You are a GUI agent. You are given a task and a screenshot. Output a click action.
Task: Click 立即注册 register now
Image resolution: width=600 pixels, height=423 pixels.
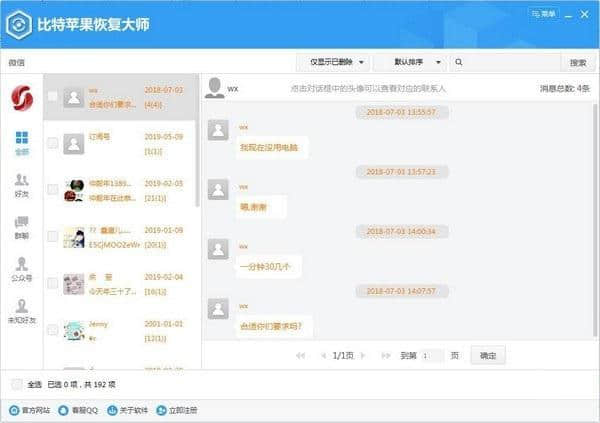179,410
